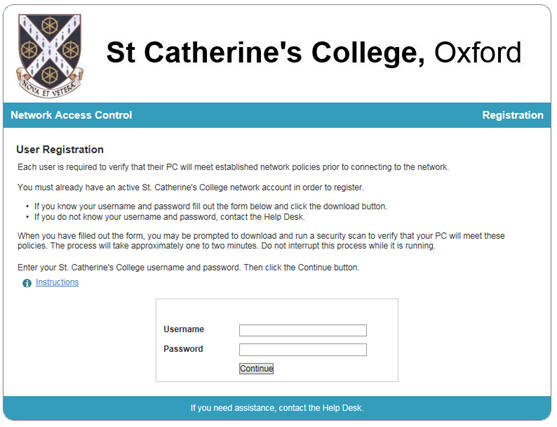Screen dimensions: 557x427
Task: Click the St Catherine's College crest logo
Action: pos(50,56)
